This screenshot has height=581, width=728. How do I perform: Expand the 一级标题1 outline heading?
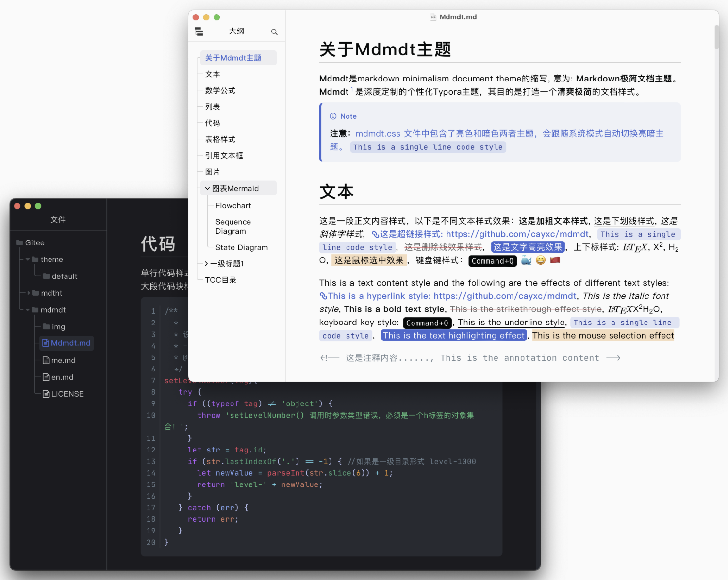[x=206, y=263]
